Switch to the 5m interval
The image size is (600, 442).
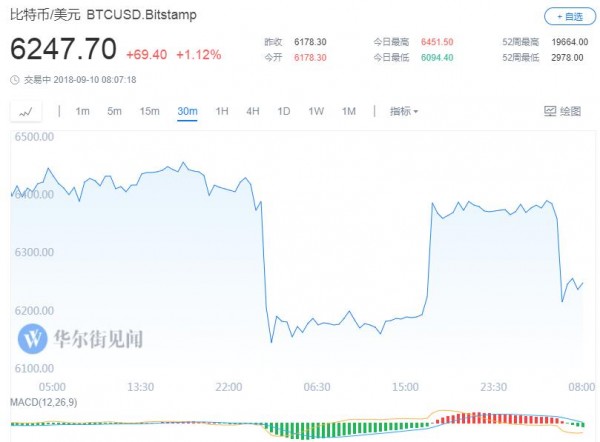115,110
